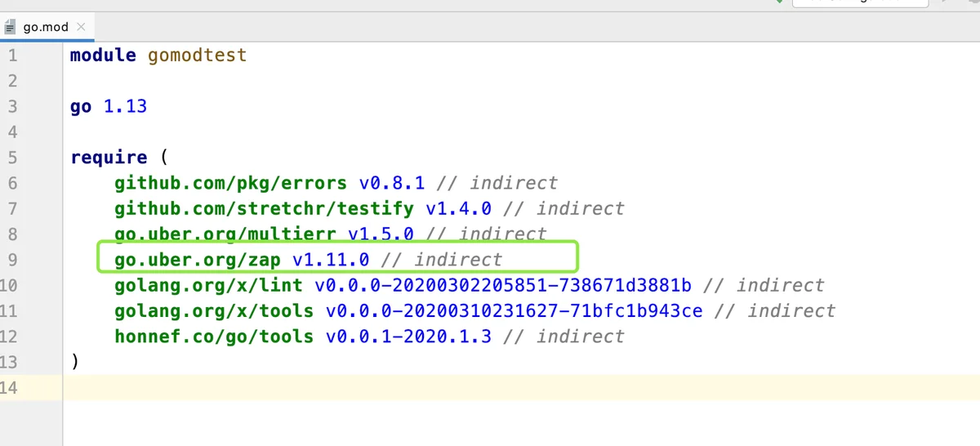Click line number 9 in the gutter
This screenshot has height=446, width=980.
coord(11,260)
